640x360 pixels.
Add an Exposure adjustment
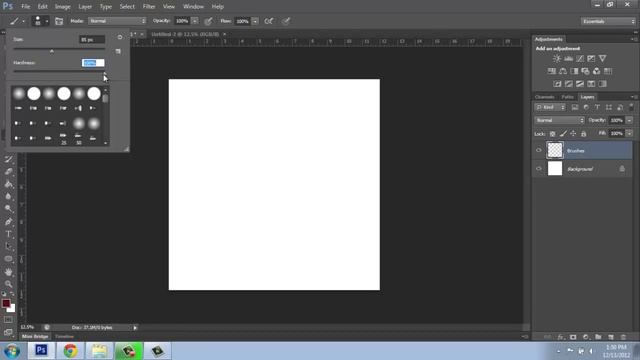click(x=591, y=59)
